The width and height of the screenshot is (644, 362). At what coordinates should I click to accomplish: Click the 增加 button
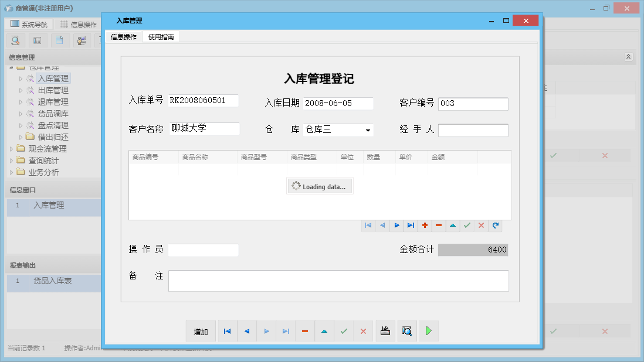(200, 331)
